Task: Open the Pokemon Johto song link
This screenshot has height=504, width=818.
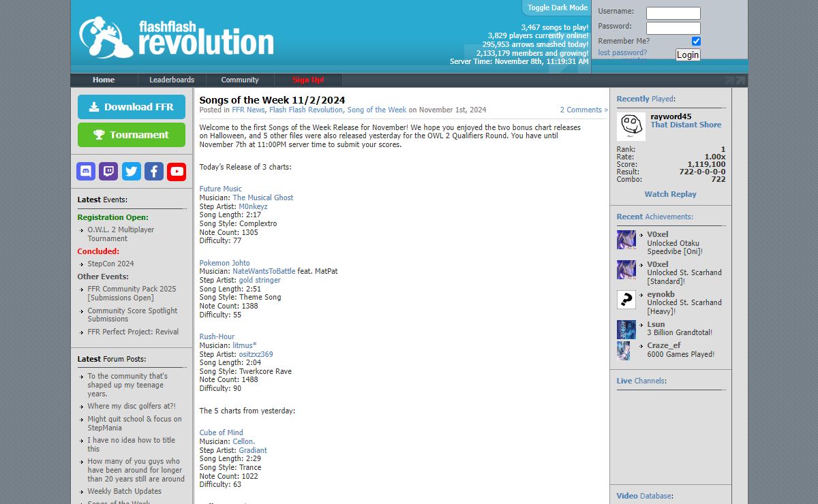Action: point(224,263)
